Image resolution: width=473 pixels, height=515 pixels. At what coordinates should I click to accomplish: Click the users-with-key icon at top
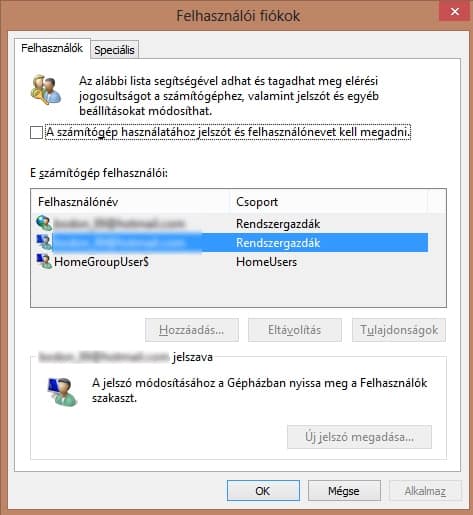click(x=46, y=90)
